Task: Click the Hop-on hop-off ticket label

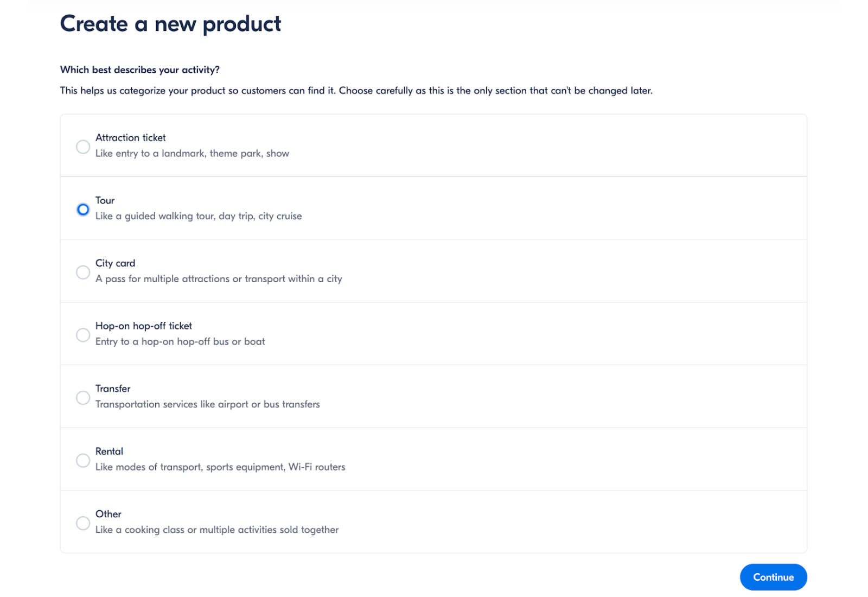Action: 143,326
